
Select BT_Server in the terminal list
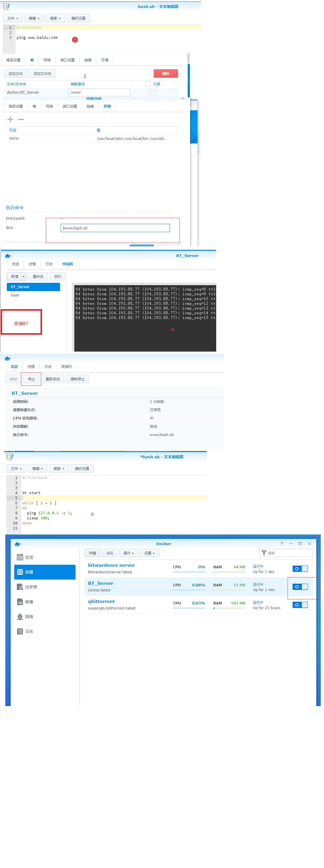coord(33,287)
